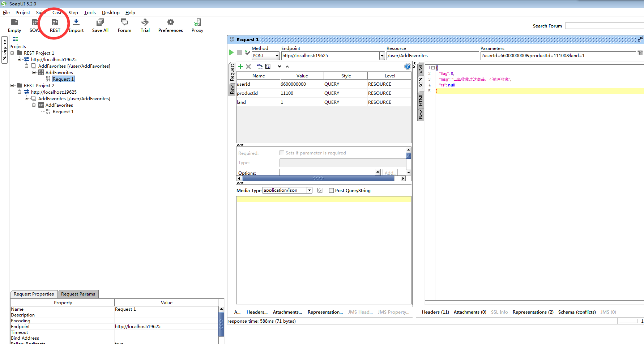This screenshot has width=644, height=344.
Task: Click the Trial toolbar icon
Action: tap(145, 25)
